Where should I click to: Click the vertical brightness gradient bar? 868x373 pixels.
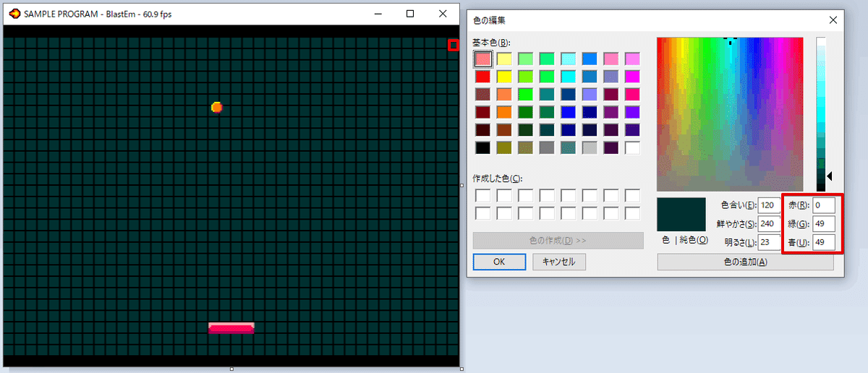coord(820,114)
